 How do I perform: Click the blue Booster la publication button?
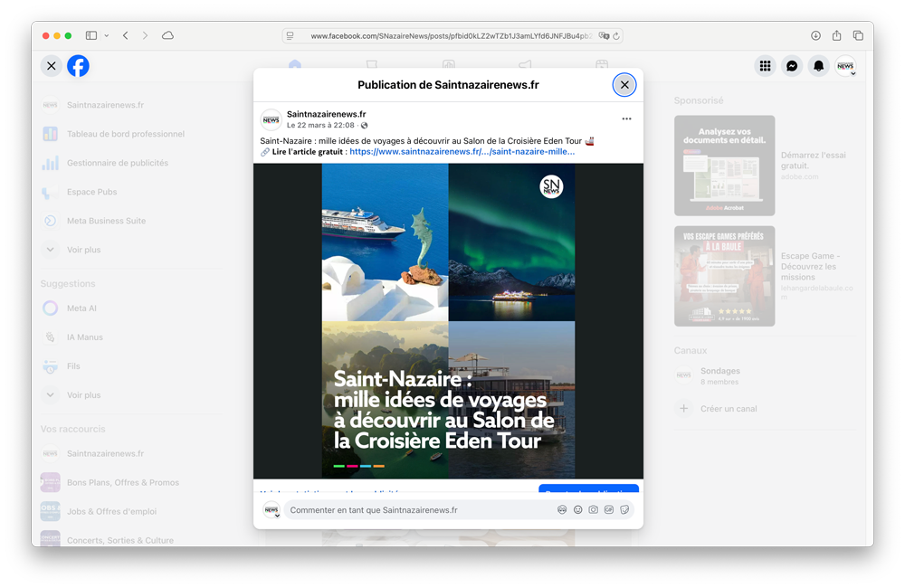(588, 490)
